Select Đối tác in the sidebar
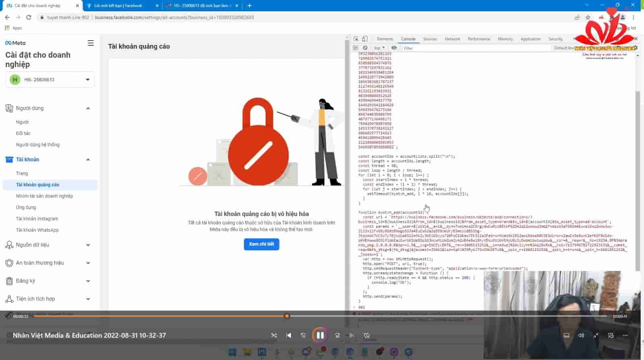 click(23, 133)
